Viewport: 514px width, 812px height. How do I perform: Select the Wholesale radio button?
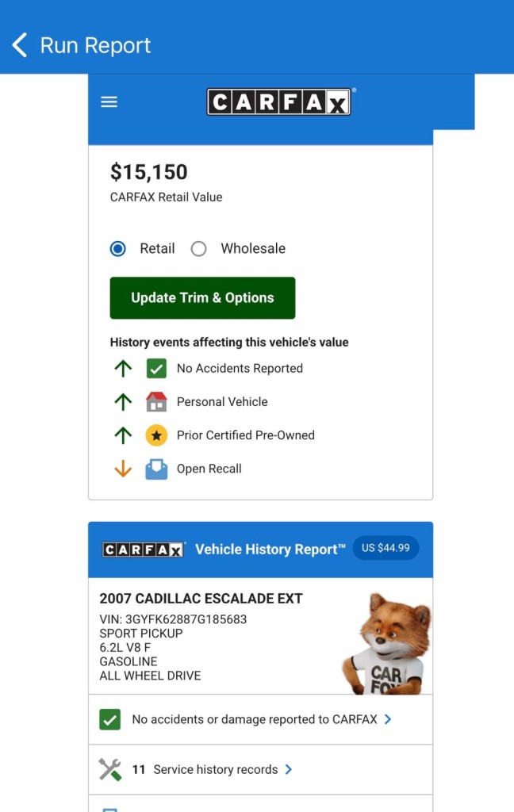(x=198, y=249)
